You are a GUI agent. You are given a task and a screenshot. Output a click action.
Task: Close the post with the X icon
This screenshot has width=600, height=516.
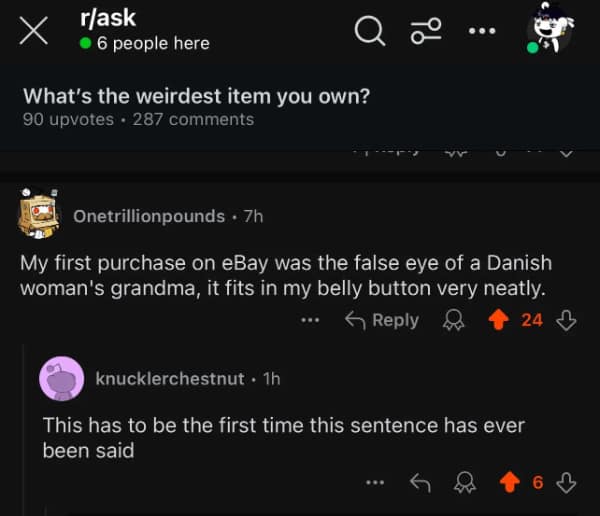pyautogui.click(x=33, y=31)
